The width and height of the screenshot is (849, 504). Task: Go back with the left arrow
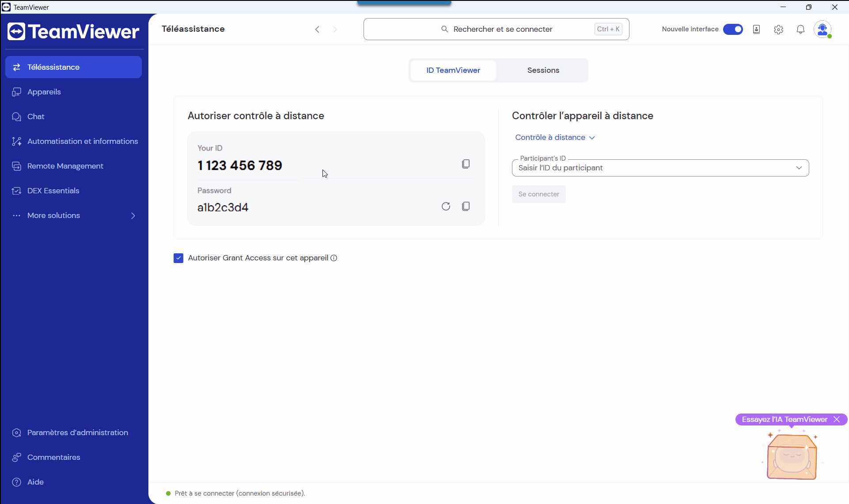[x=317, y=29]
